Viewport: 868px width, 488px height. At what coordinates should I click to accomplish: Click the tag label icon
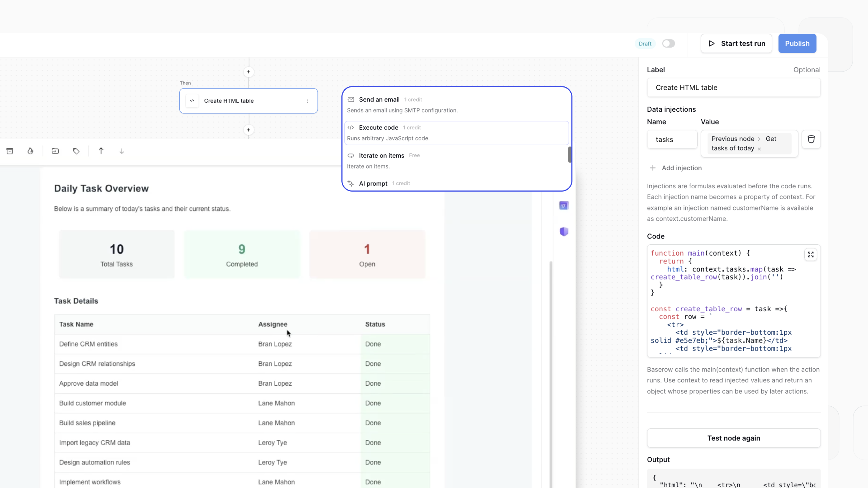tap(76, 151)
